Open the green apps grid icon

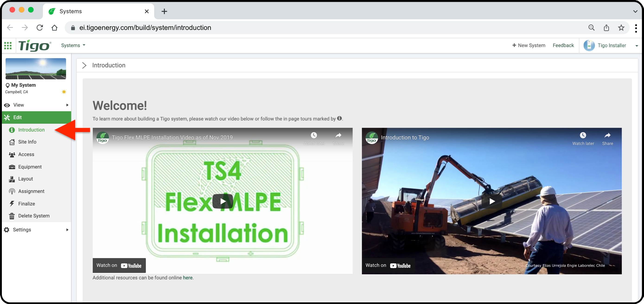click(x=8, y=45)
